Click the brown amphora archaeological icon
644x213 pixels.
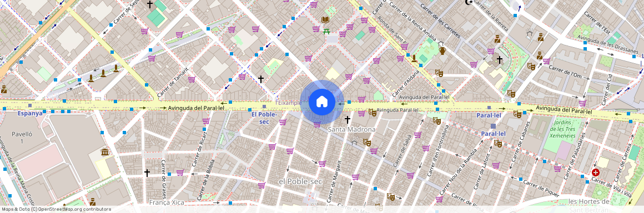click(x=442, y=51)
